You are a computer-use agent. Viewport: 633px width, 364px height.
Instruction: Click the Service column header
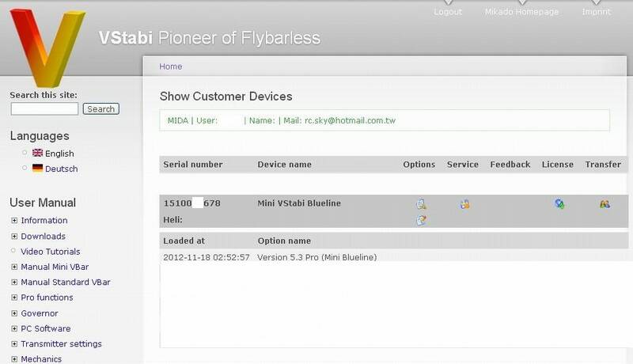click(x=463, y=165)
